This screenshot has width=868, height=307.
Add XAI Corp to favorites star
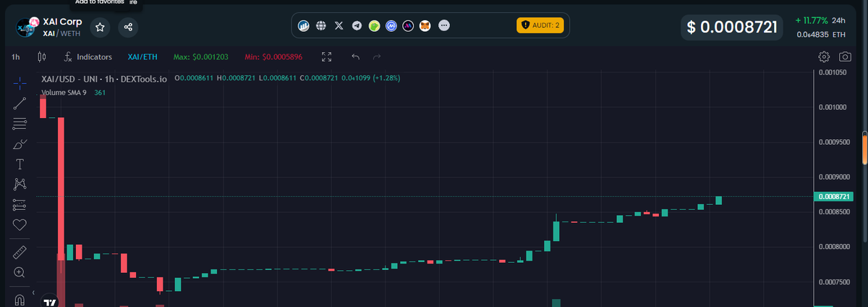click(x=101, y=28)
